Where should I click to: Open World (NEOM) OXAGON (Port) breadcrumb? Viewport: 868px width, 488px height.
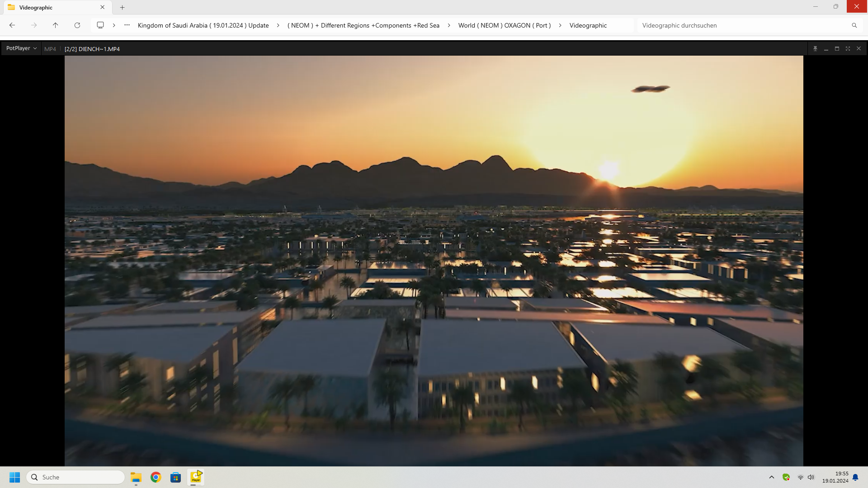pos(505,25)
